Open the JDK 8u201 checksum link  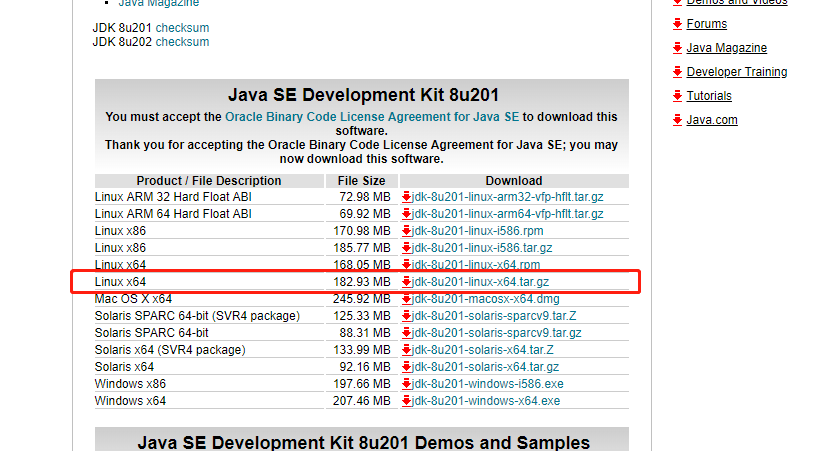182,28
